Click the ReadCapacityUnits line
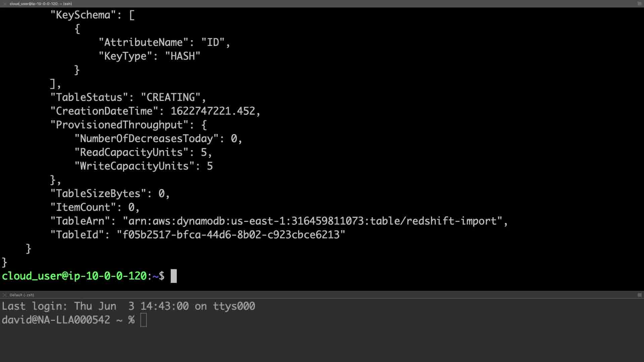Viewport: 644px width, 362px height. click(x=143, y=153)
